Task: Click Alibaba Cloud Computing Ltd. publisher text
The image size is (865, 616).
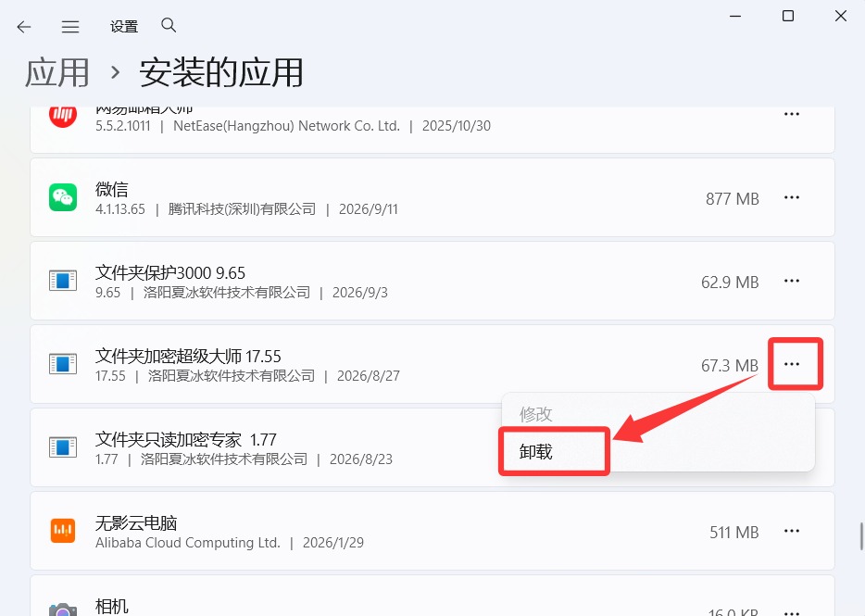Action: click(188, 543)
